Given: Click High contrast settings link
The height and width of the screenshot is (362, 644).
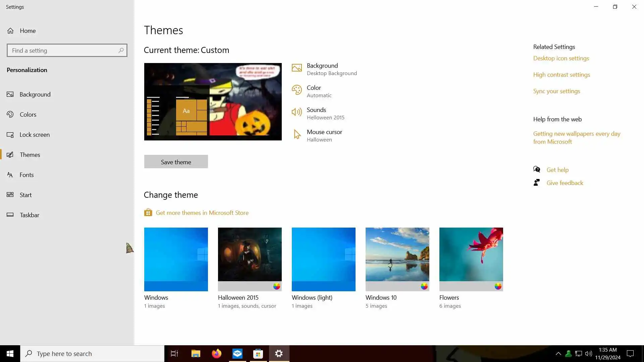Looking at the screenshot, I should [x=561, y=75].
